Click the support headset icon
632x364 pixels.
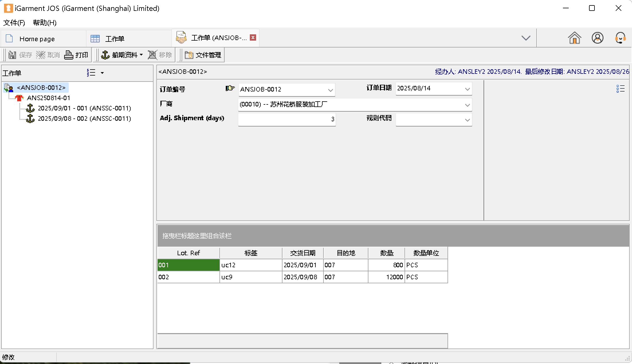click(x=620, y=38)
